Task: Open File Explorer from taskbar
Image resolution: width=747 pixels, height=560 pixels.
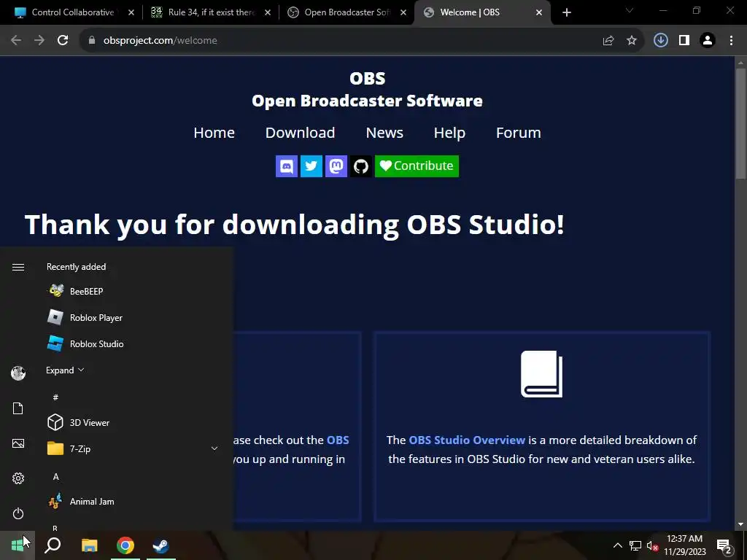Action: 89,545
